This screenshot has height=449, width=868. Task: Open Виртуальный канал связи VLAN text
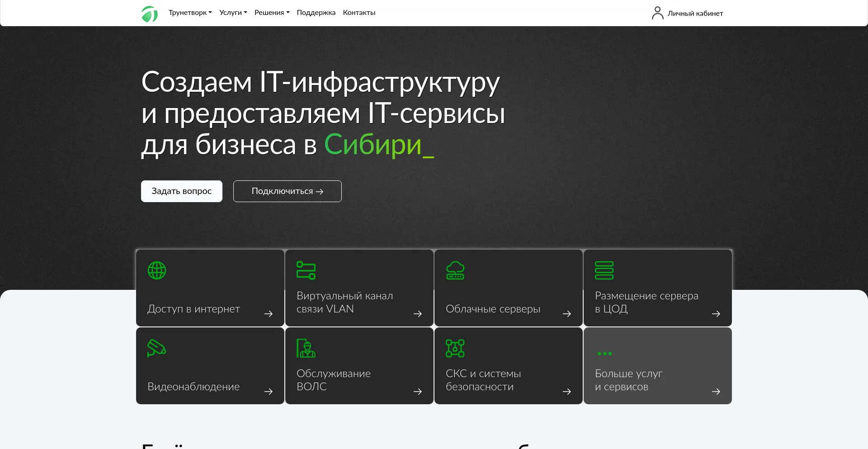(344, 302)
